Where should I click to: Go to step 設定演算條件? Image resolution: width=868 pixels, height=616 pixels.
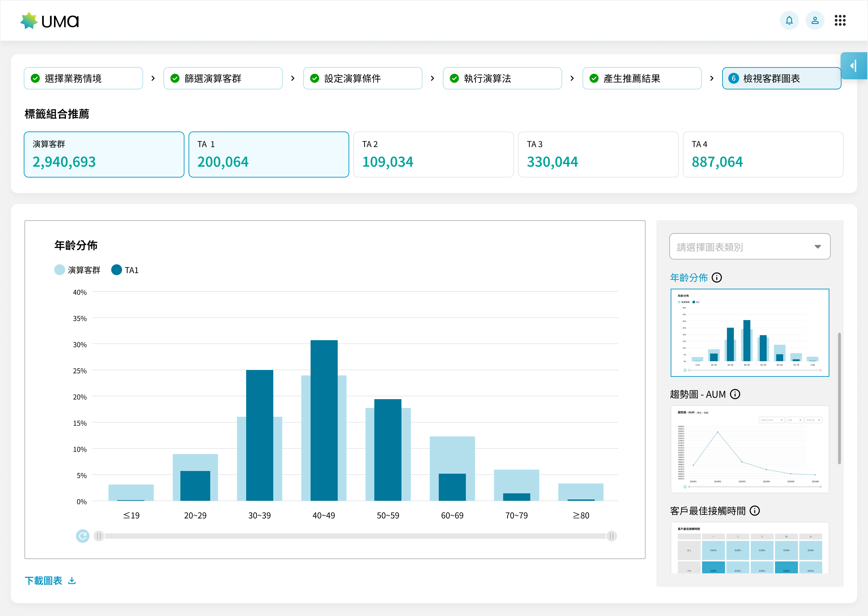362,79
